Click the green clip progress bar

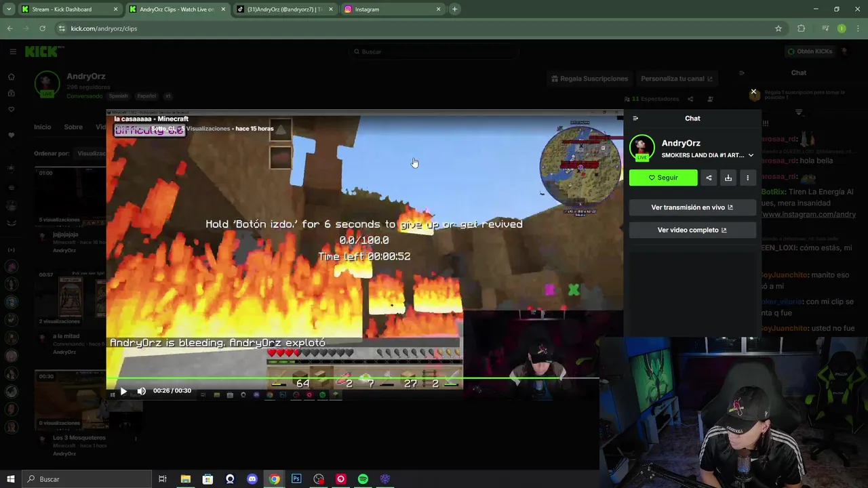(x=353, y=378)
